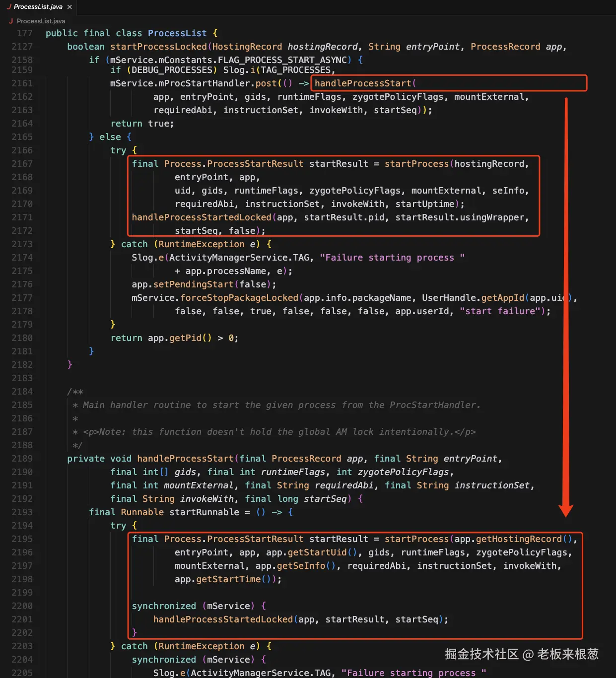This screenshot has height=678, width=616.
Task: Click startProcess call on line 2167
Action: pos(416,164)
